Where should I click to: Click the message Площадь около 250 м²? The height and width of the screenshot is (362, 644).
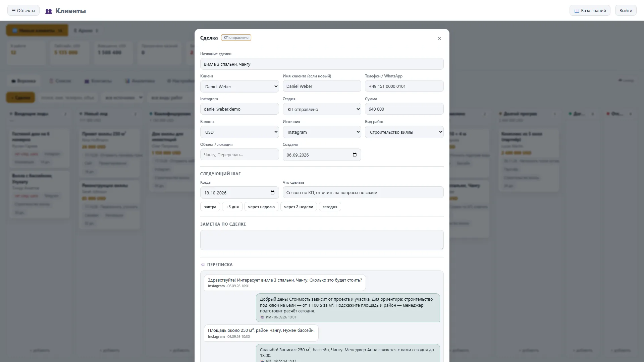point(261,333)
